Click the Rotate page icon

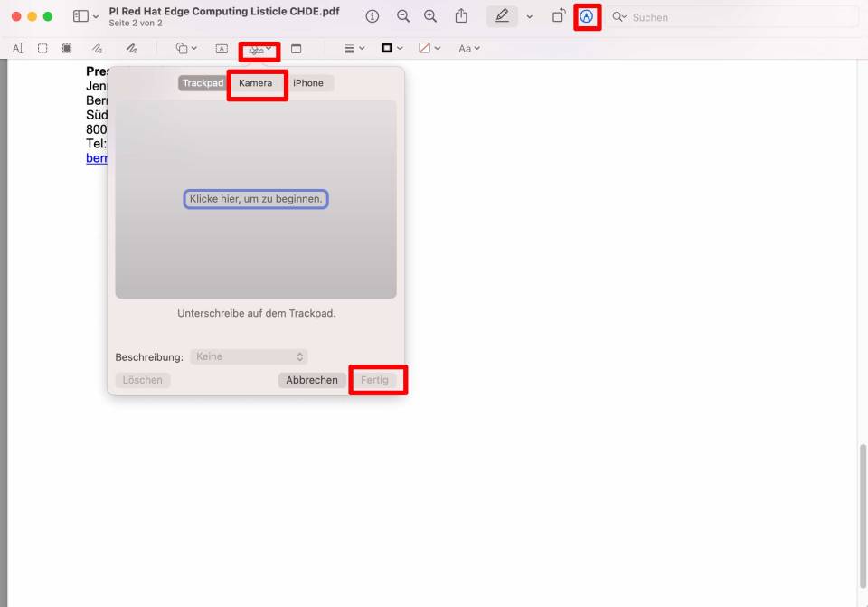click(559, 16)
